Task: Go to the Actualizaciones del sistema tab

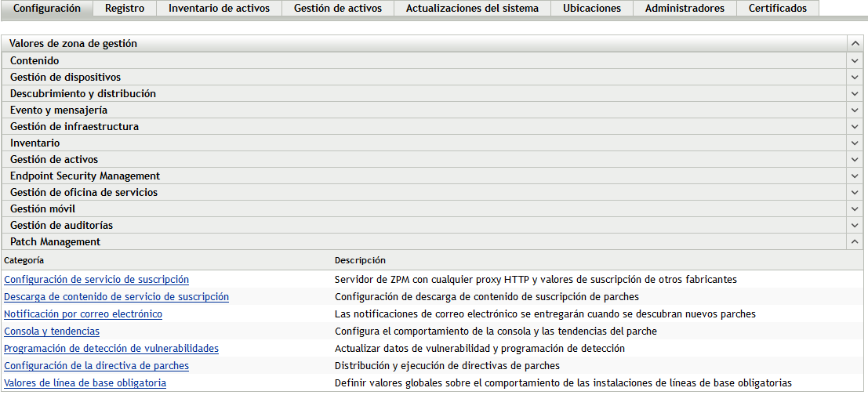Action: click(x=472, y=9)
